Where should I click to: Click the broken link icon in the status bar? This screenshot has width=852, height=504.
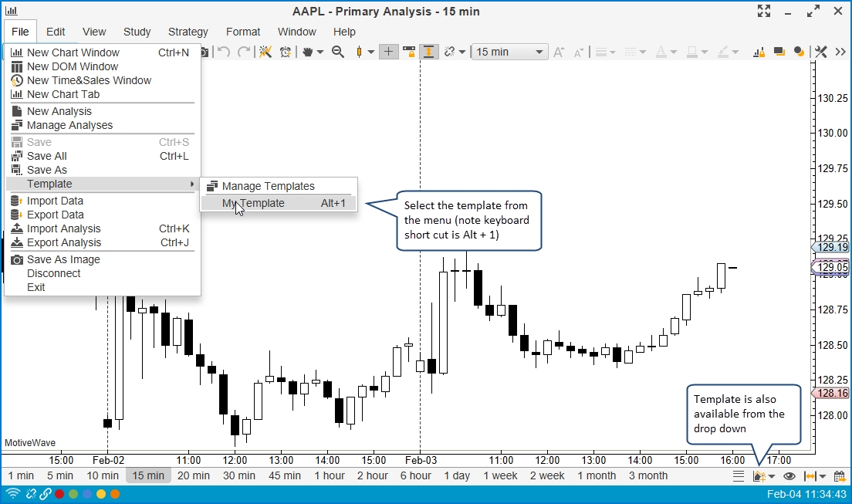[31, 494]
